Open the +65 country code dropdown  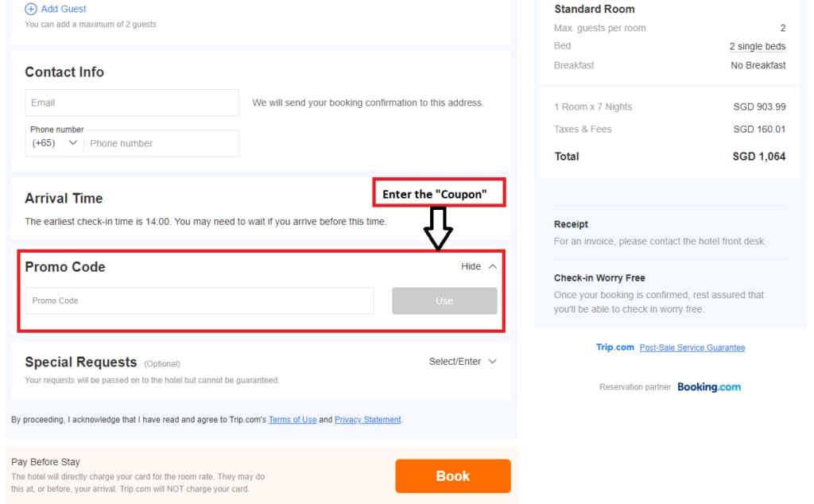pyautogui.click(x=55, y=143)
